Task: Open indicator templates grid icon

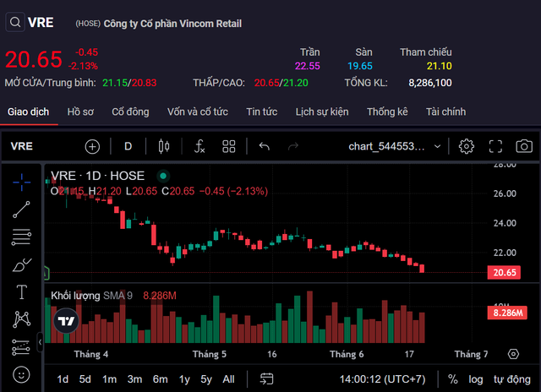Action: (228, 146)
